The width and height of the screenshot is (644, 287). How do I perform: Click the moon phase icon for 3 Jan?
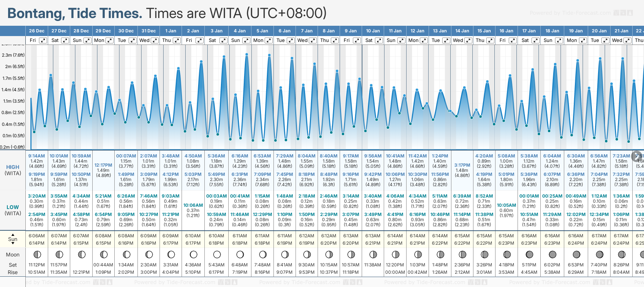(217, 255)
